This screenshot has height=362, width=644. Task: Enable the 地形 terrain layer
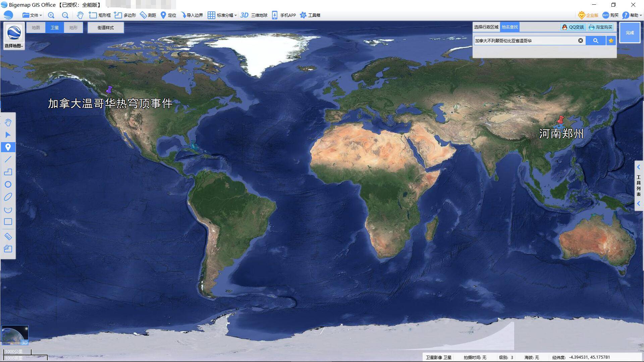point(73,27)
